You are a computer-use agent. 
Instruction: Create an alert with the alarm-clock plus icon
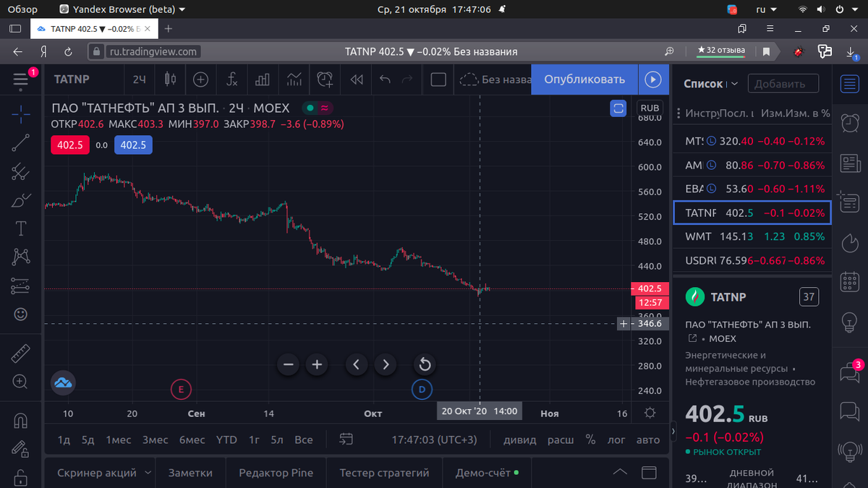click(x=325, y=79)
